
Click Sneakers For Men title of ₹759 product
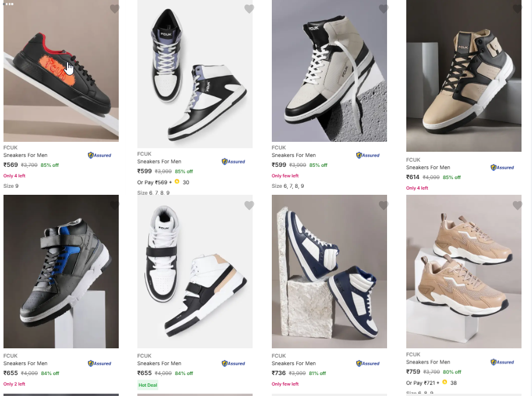428,362
